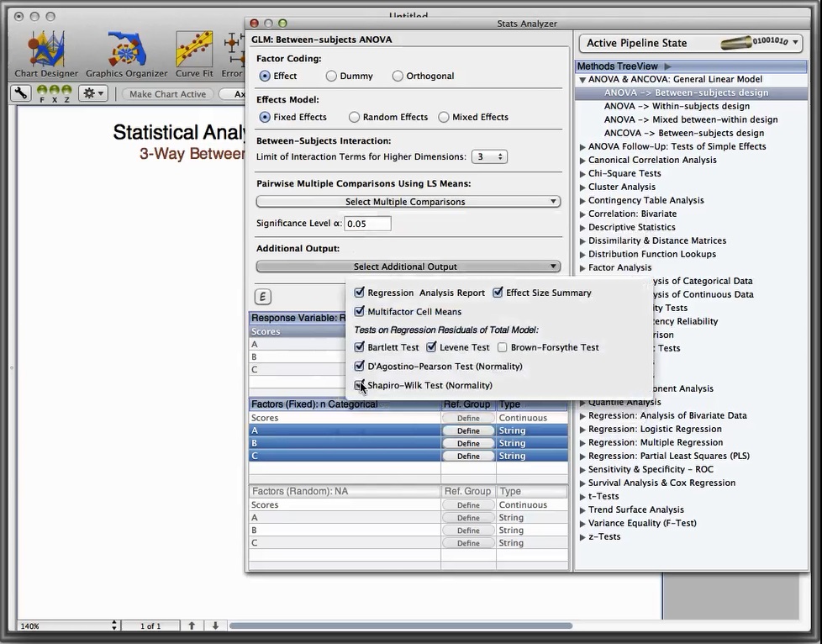Click Make Chart Active button

[168, 94]
